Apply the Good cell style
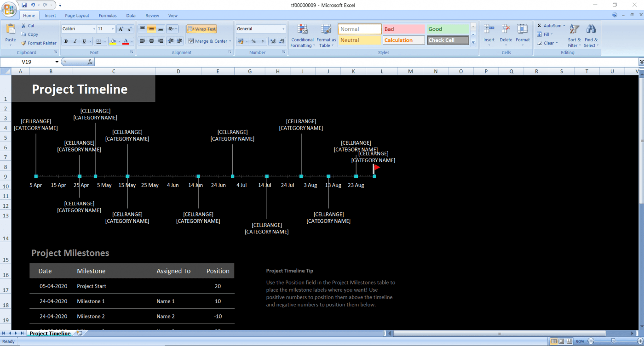This screenshot has width=644, height=346. (x=448, y=29)
